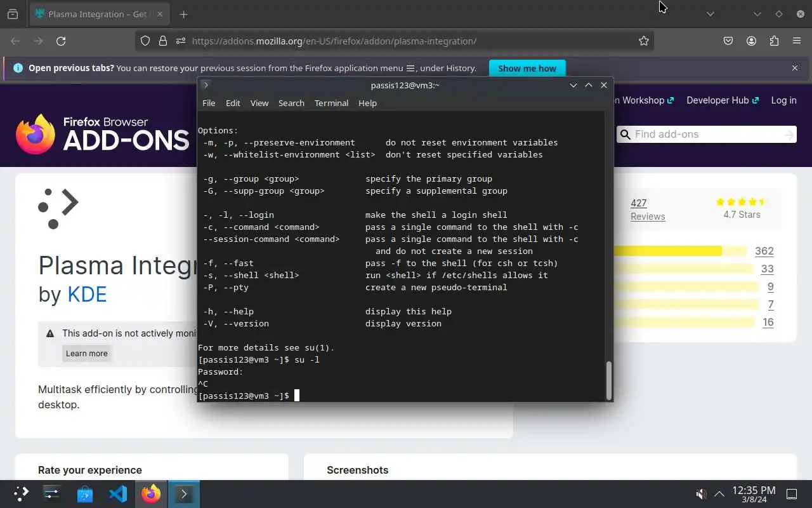Maximize the terminal window with up chevron
Viewport: 812px width, 508px height.
click(x=589, y=85)
